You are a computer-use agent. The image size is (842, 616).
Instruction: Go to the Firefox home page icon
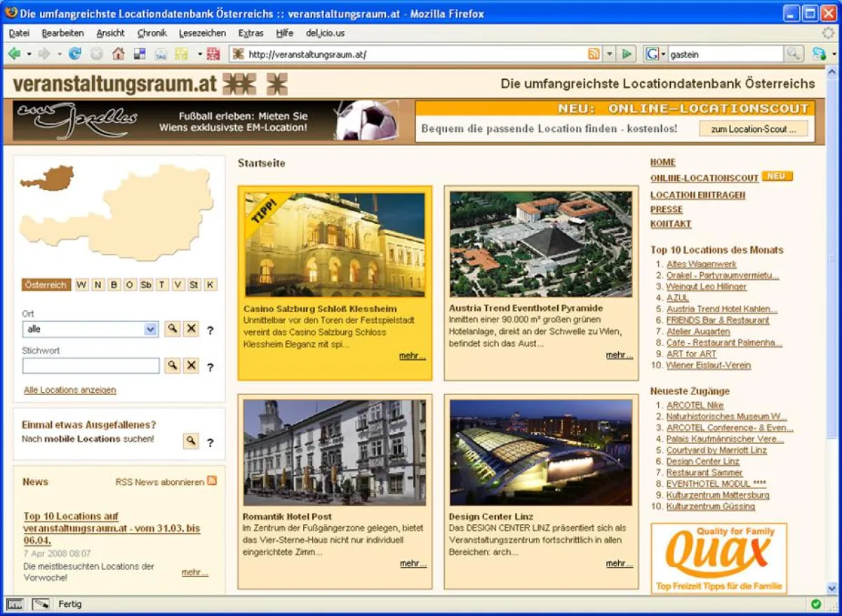pos(118,54)
